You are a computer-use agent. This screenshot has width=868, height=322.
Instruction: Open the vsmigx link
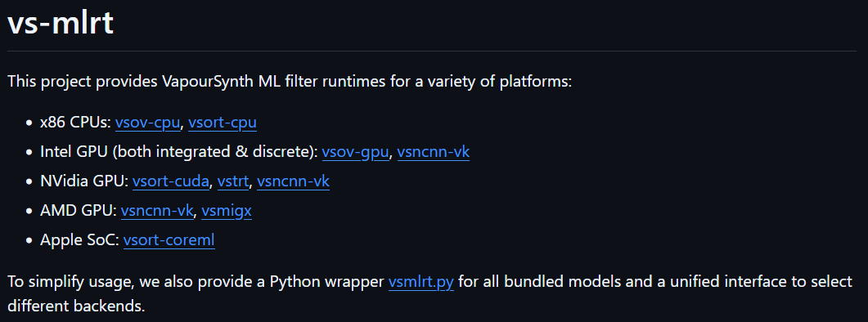pyautogui.click(x=226, y=210)
